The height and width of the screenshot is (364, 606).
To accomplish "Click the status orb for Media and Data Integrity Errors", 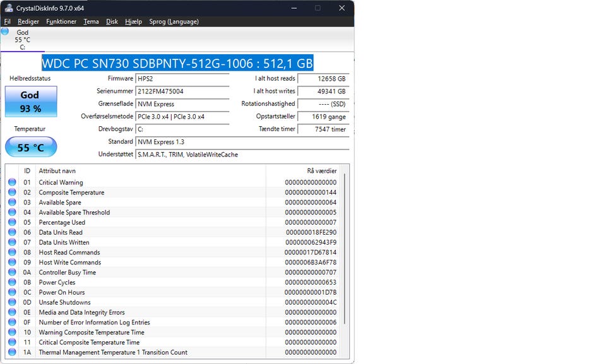I will click(x=12, y=312).
